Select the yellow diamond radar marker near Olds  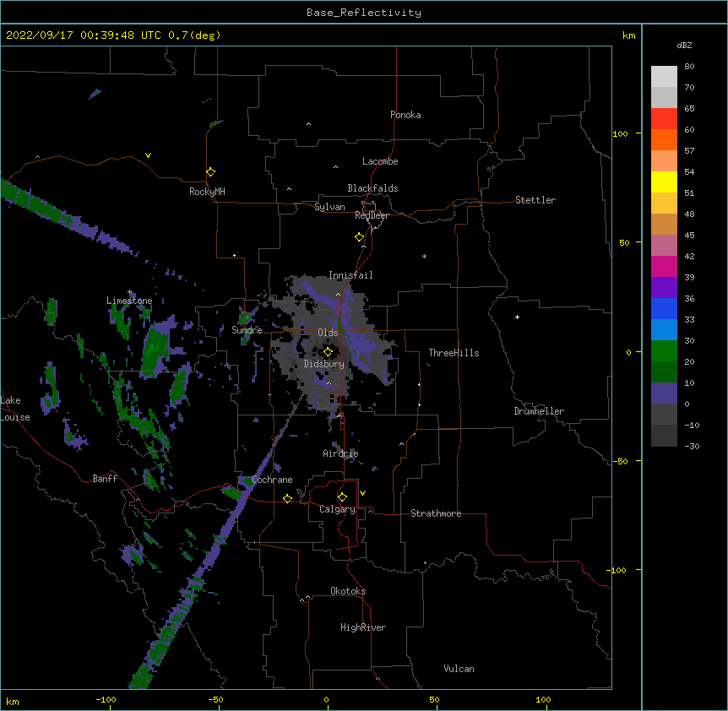[328, 352]
